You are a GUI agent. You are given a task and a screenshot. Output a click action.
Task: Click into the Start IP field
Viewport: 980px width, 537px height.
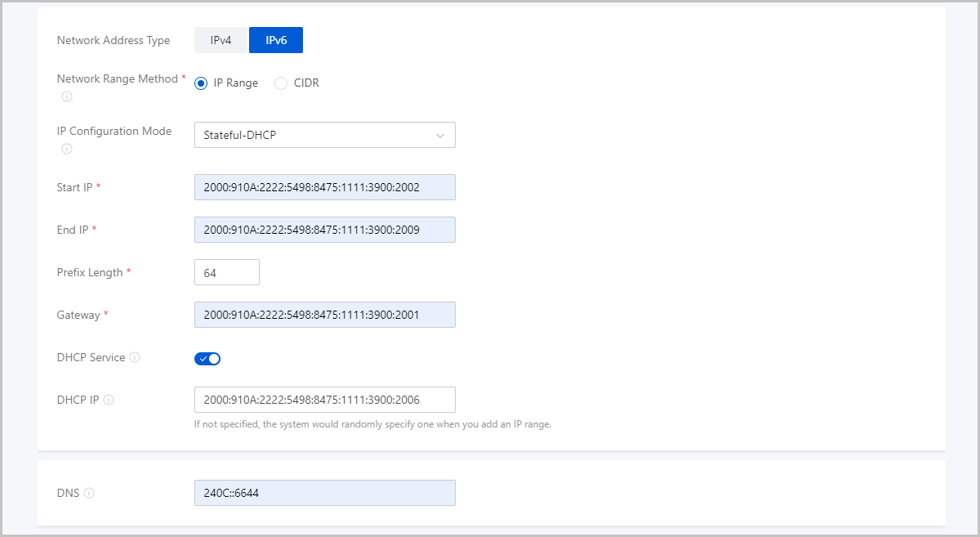[324, 187]
